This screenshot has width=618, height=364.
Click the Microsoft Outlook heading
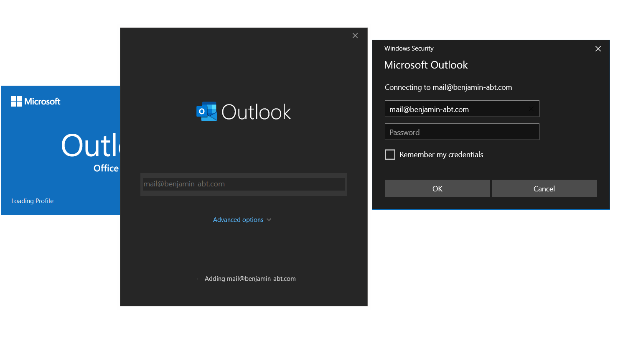426,65
